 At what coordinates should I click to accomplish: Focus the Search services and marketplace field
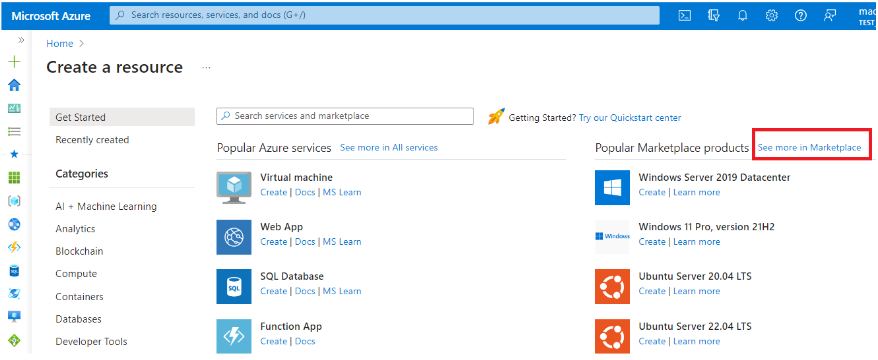click(345, 116)
